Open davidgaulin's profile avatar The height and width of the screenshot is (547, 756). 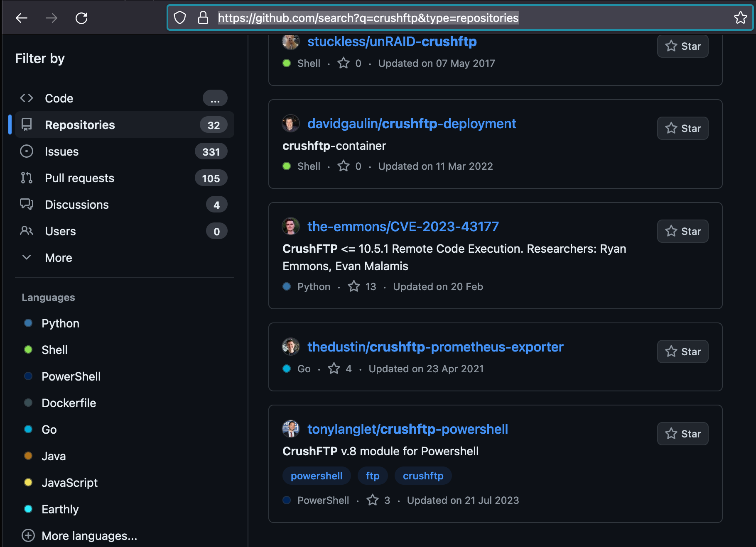[x=290, y=124]
